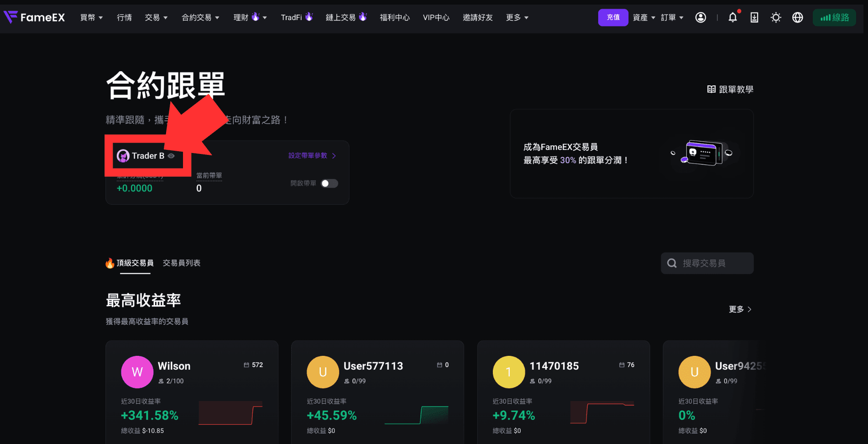Click 更多 link for 最高收益率
Viewport: 868px width, 444px height.
click(740, 309)
